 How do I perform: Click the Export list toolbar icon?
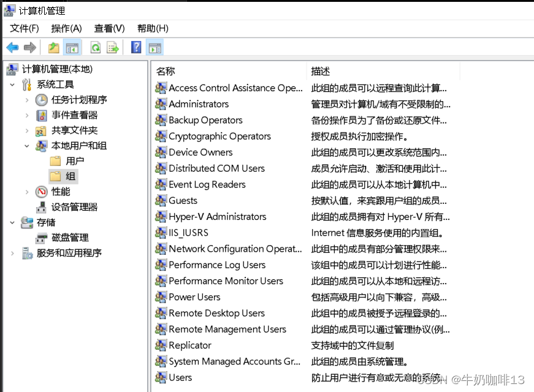(x=113, y=48)
